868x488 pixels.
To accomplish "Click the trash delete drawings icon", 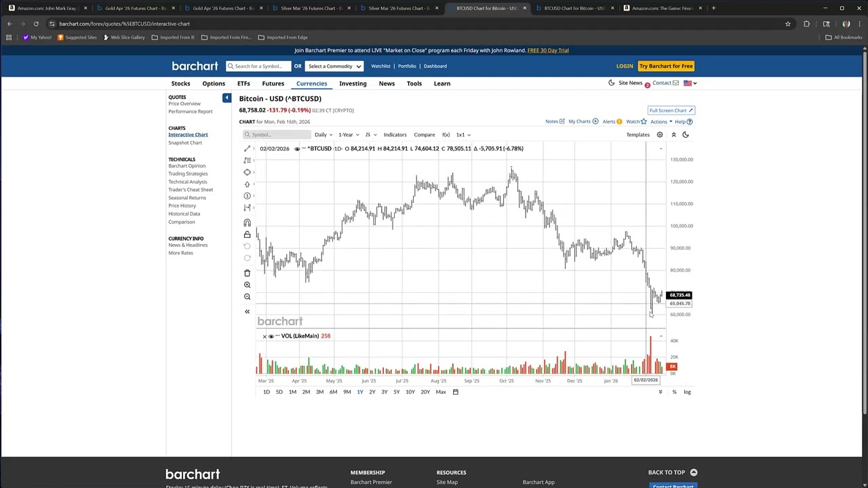I will [247, 273].
